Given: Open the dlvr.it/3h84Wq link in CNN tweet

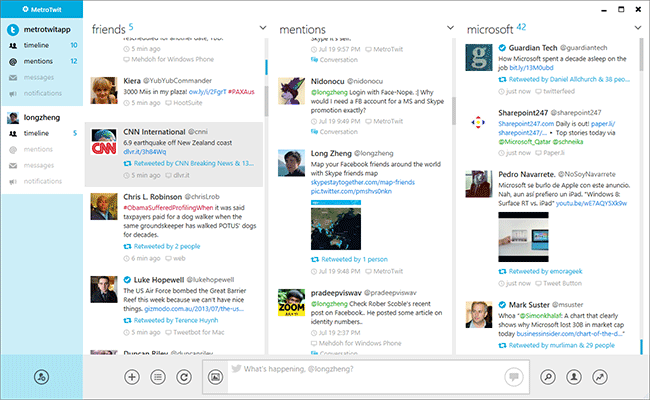Looking at the screenshot, I should [x=145, y=151].
